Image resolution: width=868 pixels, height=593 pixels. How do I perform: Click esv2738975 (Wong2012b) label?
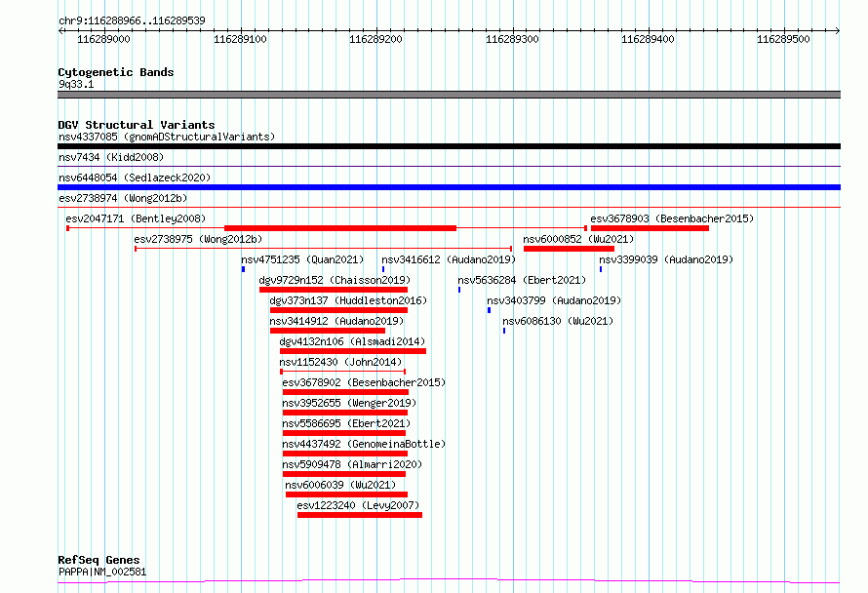[x=198, y=239]
